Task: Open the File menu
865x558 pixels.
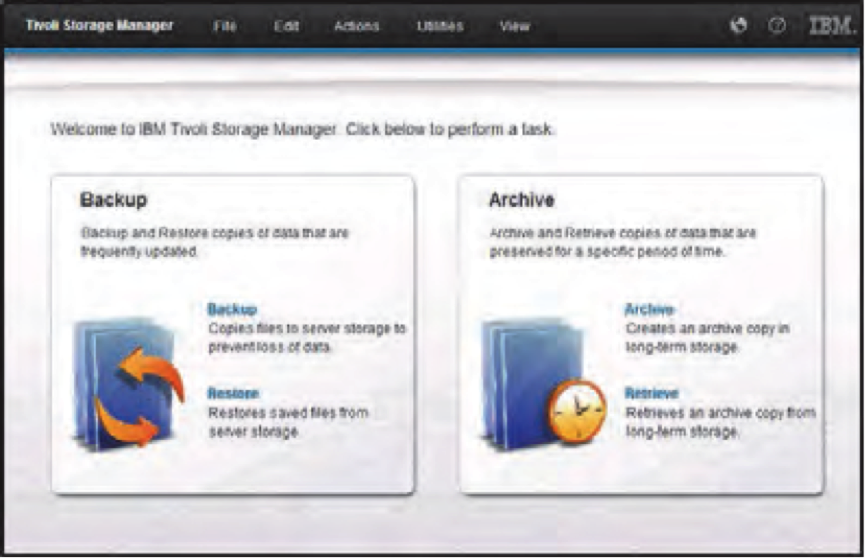Action: (x=225, y=26)
